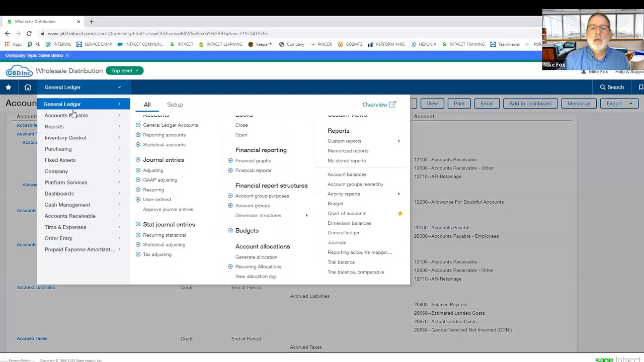Screen dimensions: 644x362
Task: Switch to the Setup tab
Action: pos(175,105)
